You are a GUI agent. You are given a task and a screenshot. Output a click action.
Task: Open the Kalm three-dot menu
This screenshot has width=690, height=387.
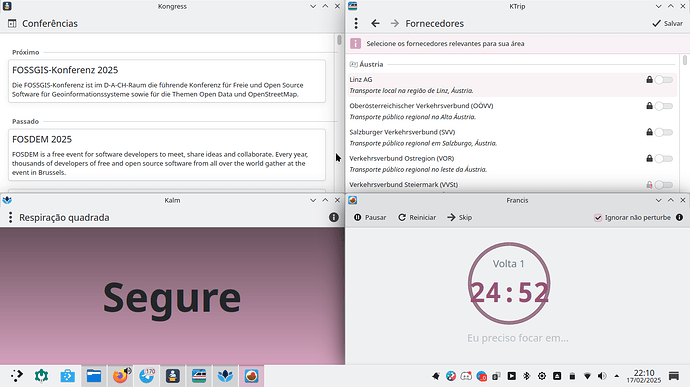click(x=10, y=217)
